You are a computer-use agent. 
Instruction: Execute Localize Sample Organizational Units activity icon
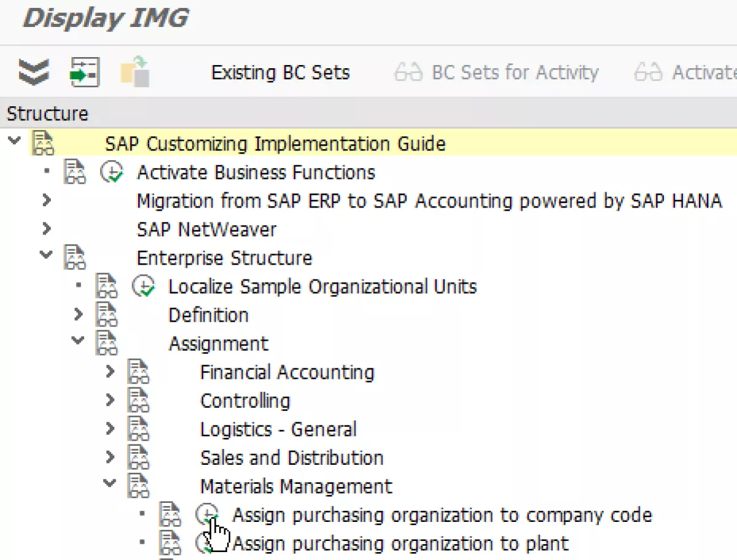coord(144,287)
